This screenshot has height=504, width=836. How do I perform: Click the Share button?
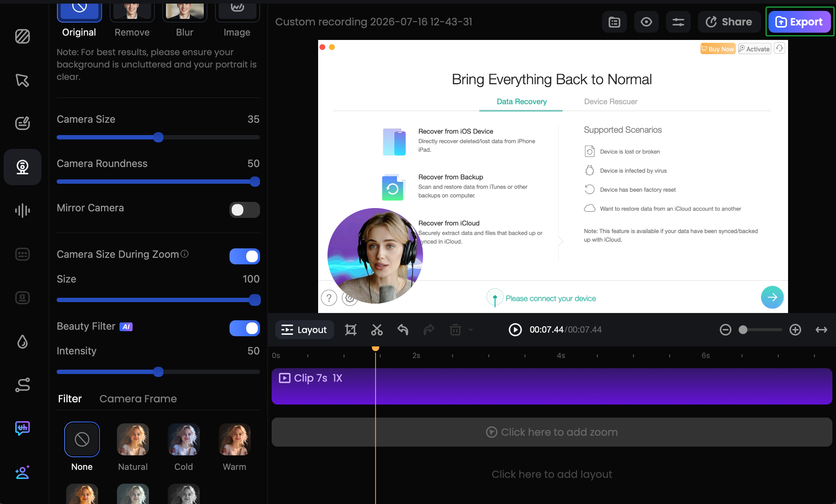click(x=729, y=22)
